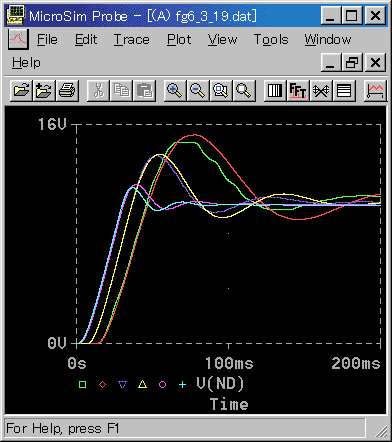Click the Zoom Fit magnifier icon
Screen dimensions: 392x442
click(244, 91)
